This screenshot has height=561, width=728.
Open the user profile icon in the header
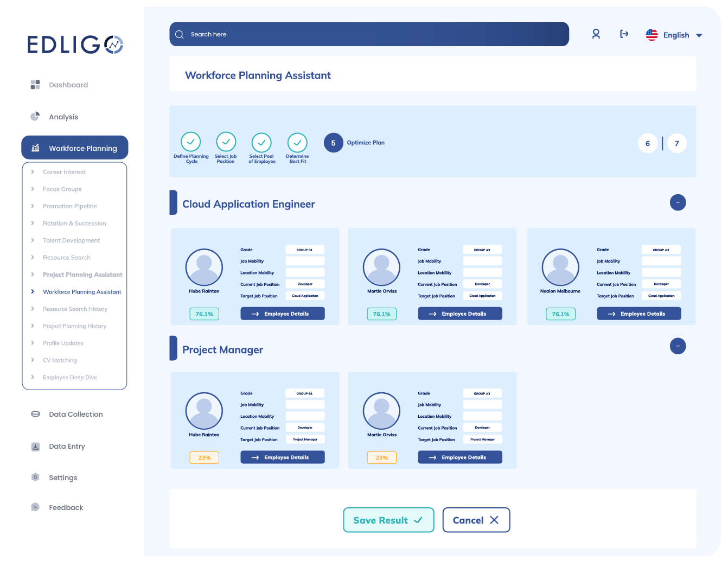(596, 34)
